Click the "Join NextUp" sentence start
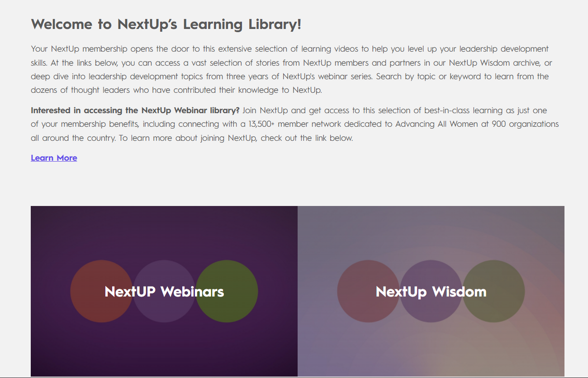This screenshot has width=588, height=378. pos(266,110)
